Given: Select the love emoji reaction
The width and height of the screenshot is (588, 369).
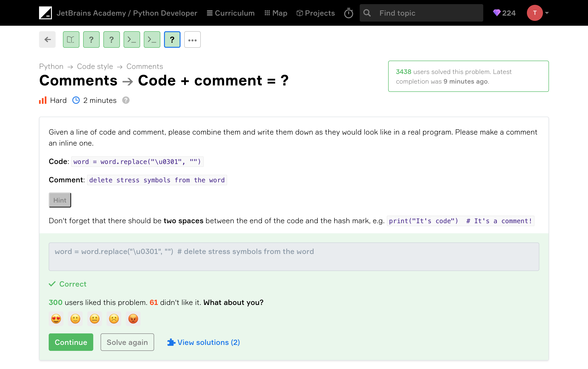Looking at the screenshot, I should [x=56, y=319].
